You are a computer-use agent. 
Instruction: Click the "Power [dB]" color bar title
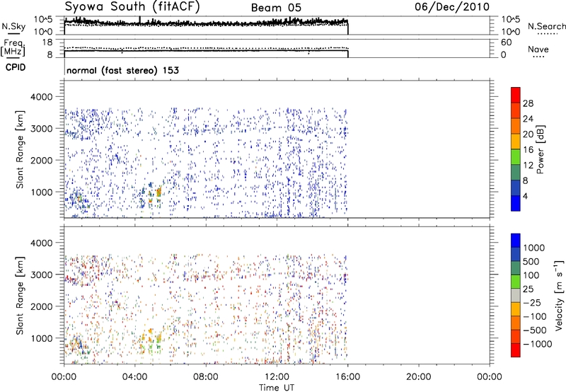coord(540,149)
